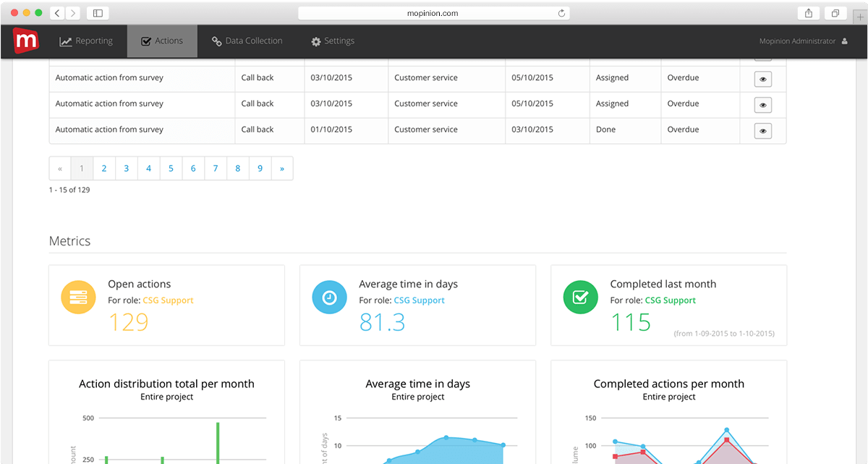Viewport: 868px width, 464px height.
Task: Go to page 6 of actions
Action: tap(193, 169)
